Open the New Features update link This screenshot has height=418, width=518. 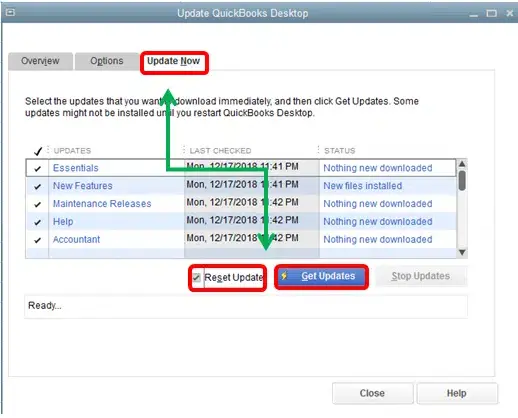[x=83, y=186]
